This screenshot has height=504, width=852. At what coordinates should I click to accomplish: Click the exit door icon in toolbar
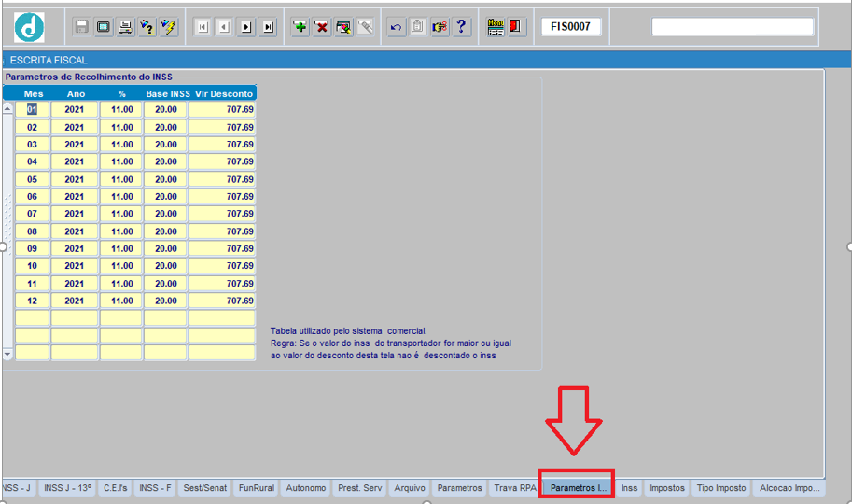click(516, 27)
